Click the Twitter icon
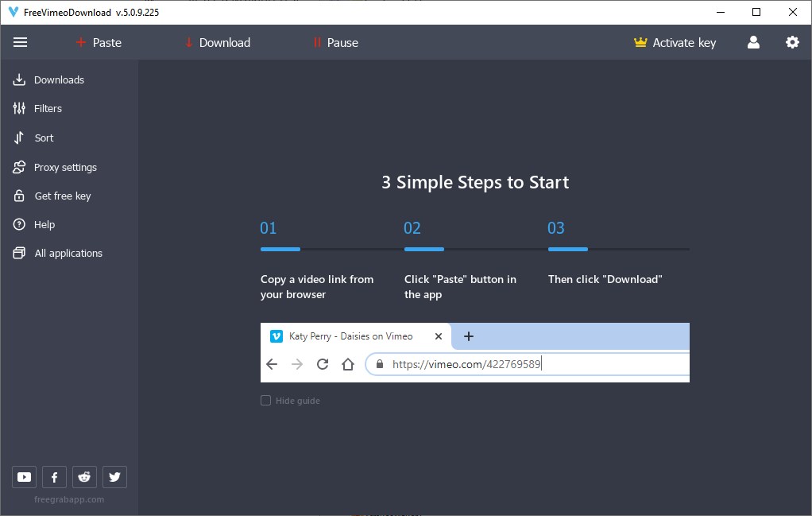This screenshot has width=812, height=516. coord(114,476)
